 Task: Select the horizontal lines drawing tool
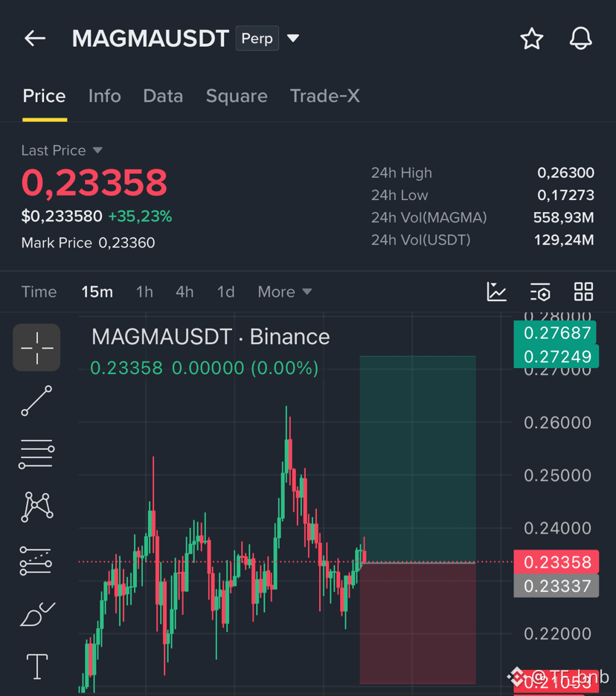coord(36,454)
